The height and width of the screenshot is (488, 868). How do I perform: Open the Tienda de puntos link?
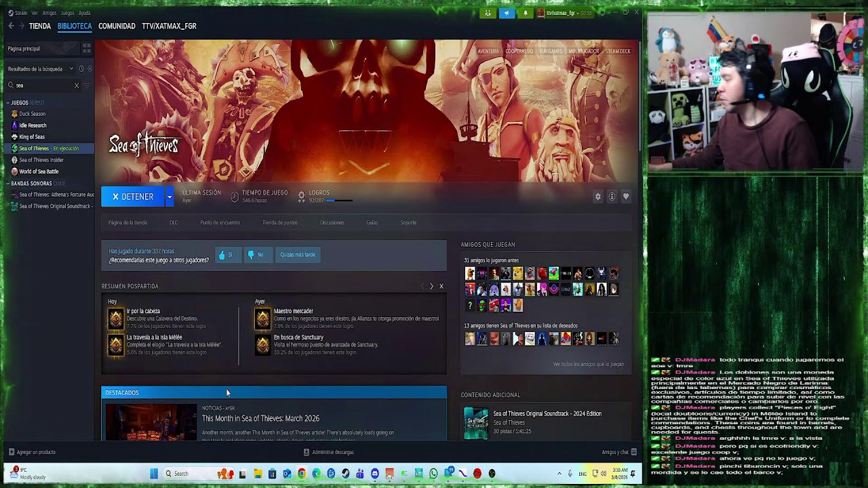point(280,222)
